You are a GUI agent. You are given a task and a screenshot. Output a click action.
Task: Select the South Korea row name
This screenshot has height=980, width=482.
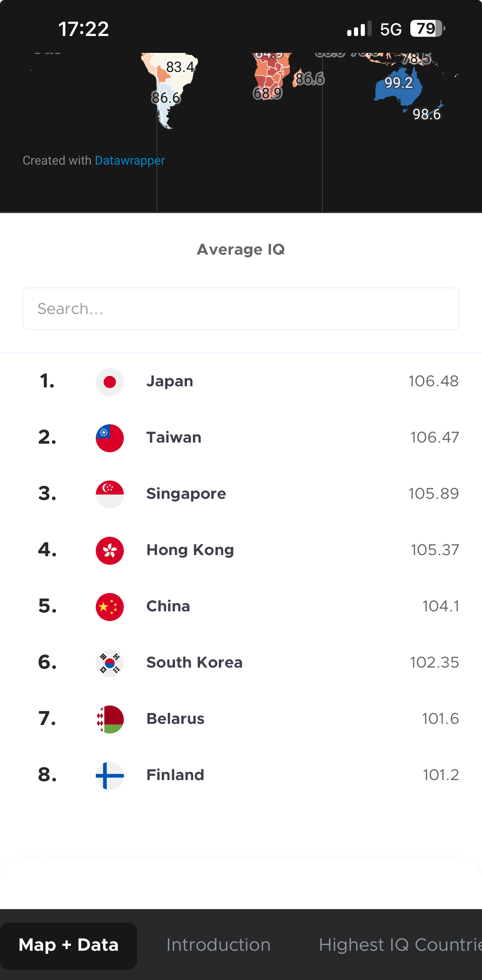pos(194,662)
